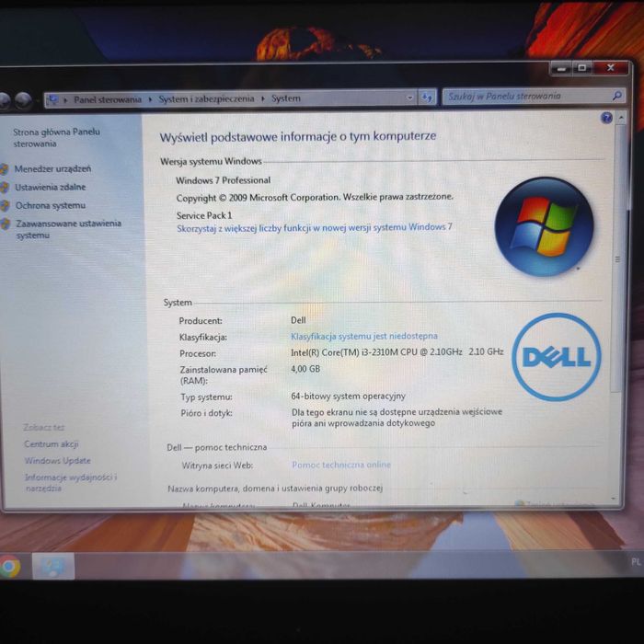
Task: Click the search magnifier icon
Action: 616,96
